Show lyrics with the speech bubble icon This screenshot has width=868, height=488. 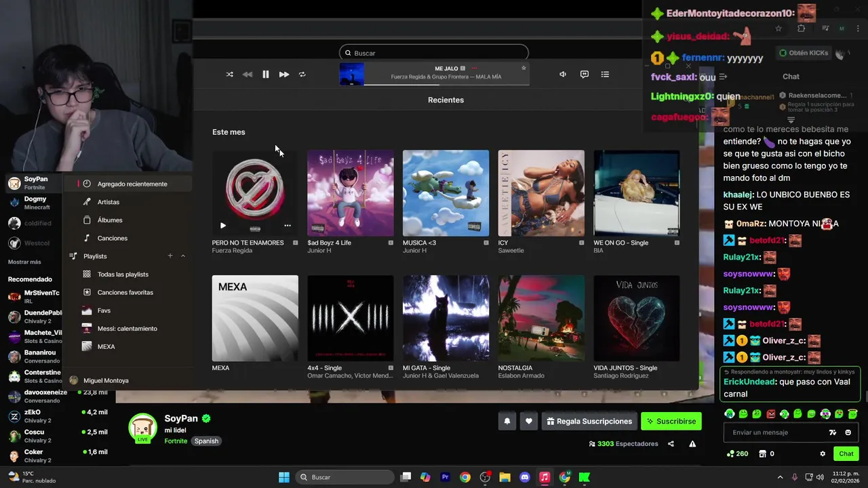(x=585, y=75)
